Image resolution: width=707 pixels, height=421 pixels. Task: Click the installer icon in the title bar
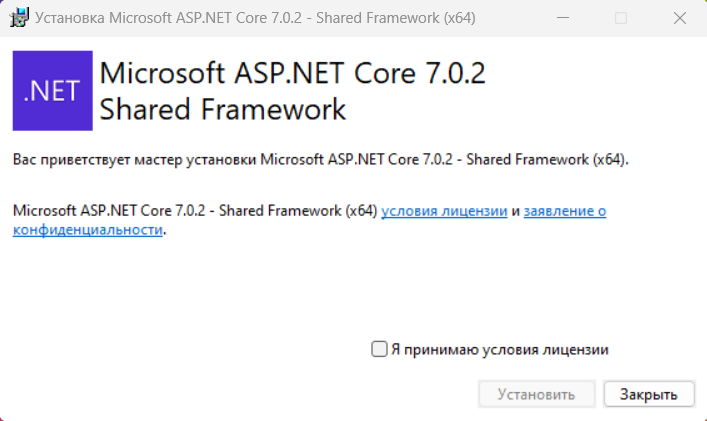click(19, 18)
